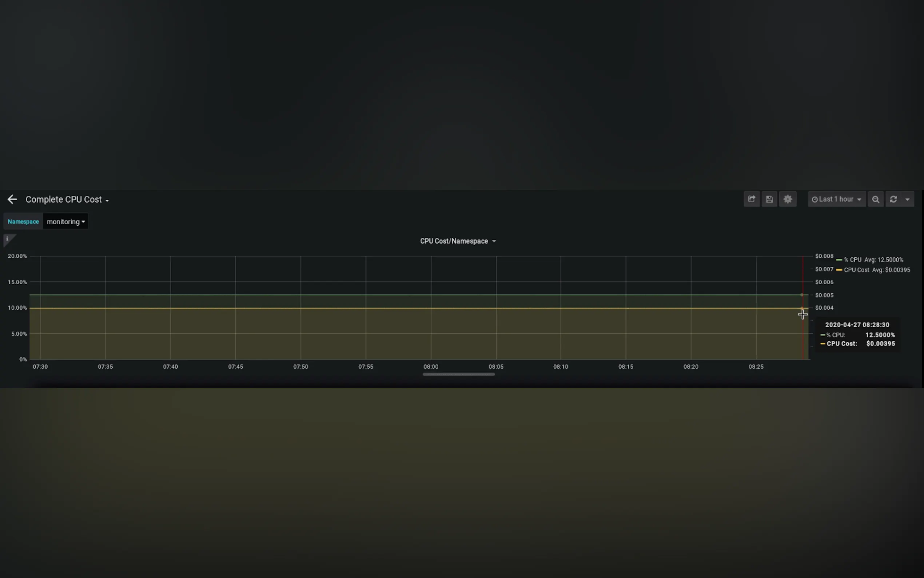Viewport: 924px width, 578px height.
Task: Toggle the CPU Cost legend series
Action: (856, 270)
